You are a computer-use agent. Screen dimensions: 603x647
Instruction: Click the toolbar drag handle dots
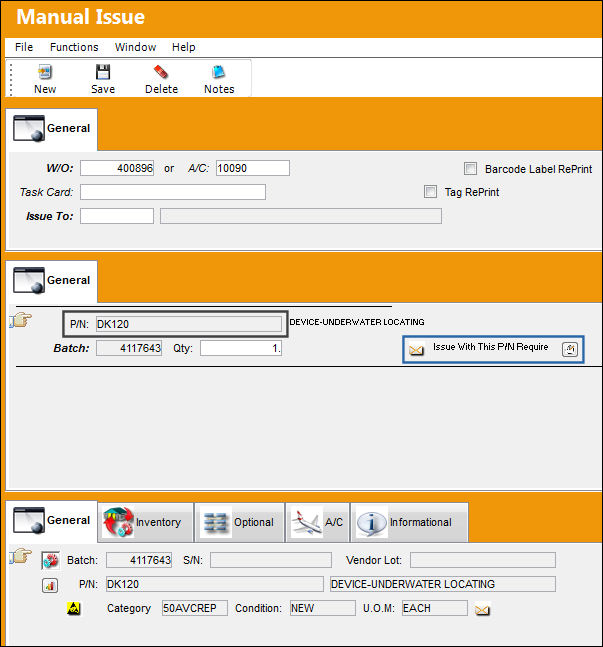(x=11, y=79)
